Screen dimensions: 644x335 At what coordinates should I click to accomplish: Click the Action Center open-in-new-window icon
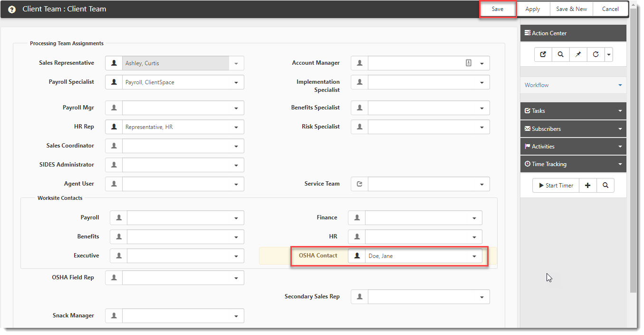tap(543, 55)
